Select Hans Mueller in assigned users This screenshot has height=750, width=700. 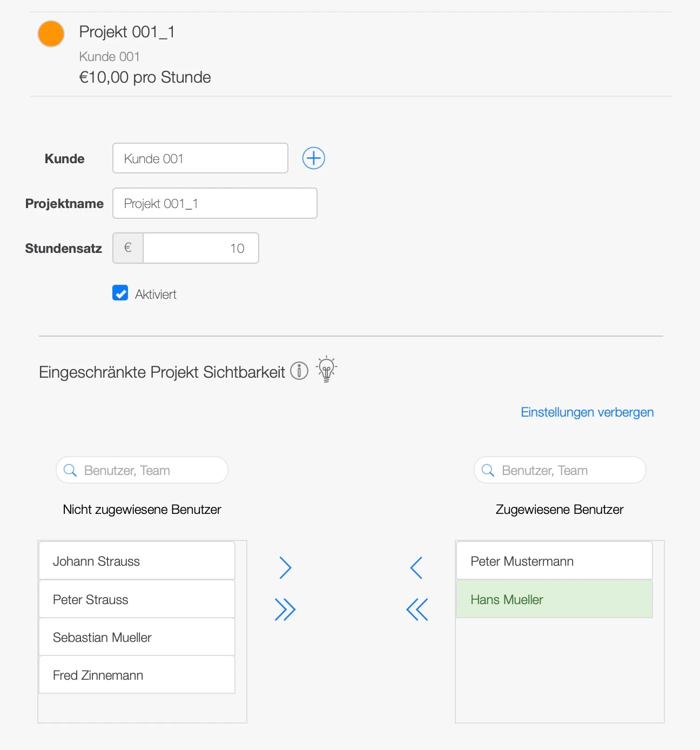pyautogui.click(x=554, y=599)
